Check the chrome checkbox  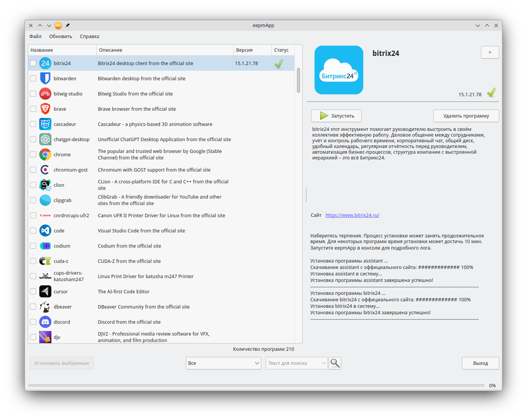pyautogui.click(x=33, y=154)
